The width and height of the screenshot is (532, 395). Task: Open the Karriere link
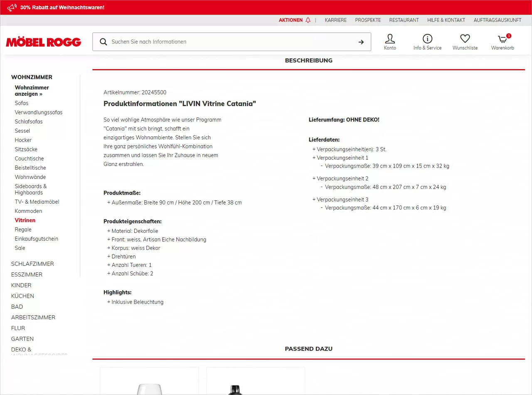click(335, 20)
